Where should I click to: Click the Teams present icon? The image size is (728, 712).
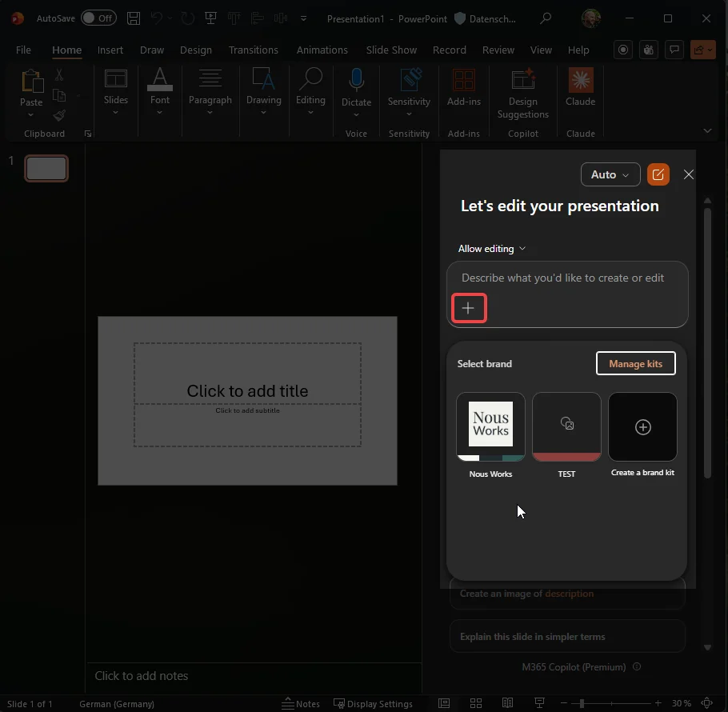(649, 50)
